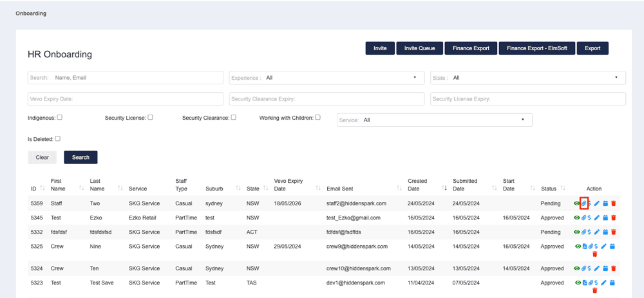Image resolution: width=644 pixels, height=298 pixels.
Task: Open the Invite Queue
Action: point(420,48)
